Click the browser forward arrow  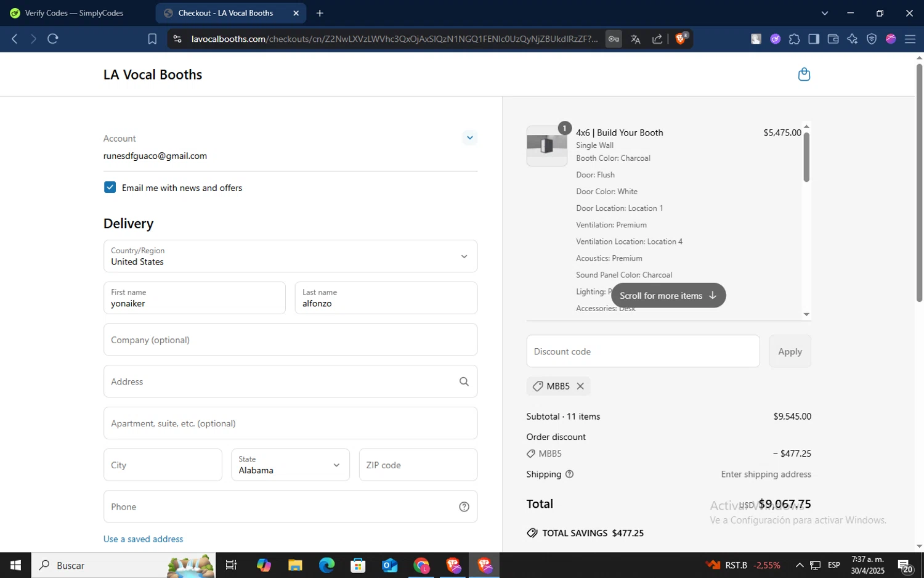point(33,39)
